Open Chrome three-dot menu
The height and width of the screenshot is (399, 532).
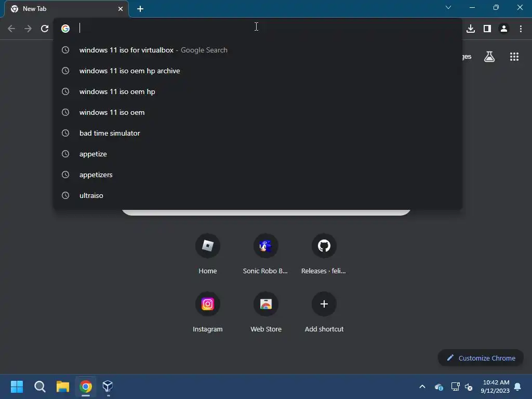(521, 29)
